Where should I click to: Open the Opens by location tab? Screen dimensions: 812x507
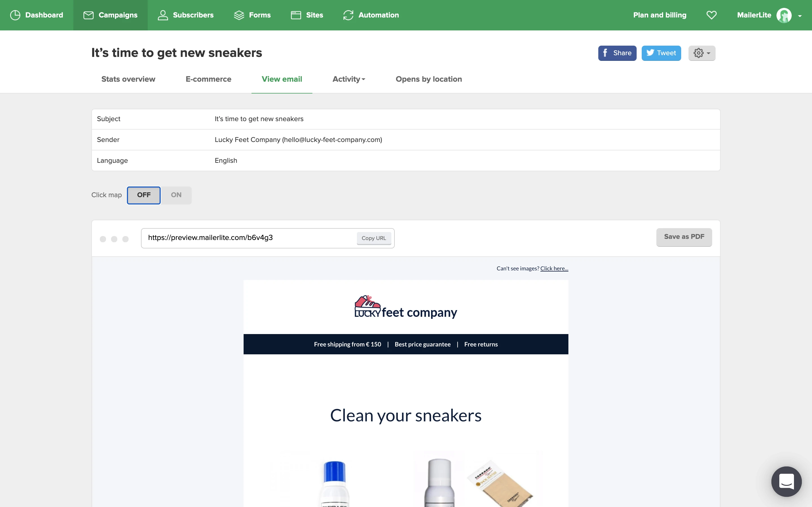click(429, 79)
